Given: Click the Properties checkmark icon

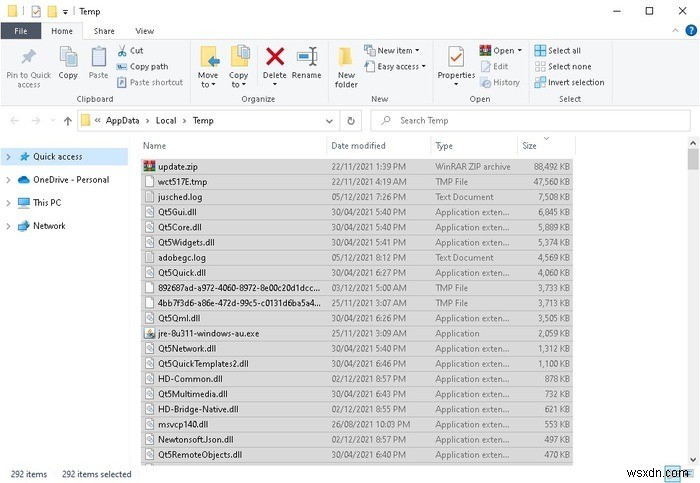Looking at the screenshot, I should click(456, 57).
